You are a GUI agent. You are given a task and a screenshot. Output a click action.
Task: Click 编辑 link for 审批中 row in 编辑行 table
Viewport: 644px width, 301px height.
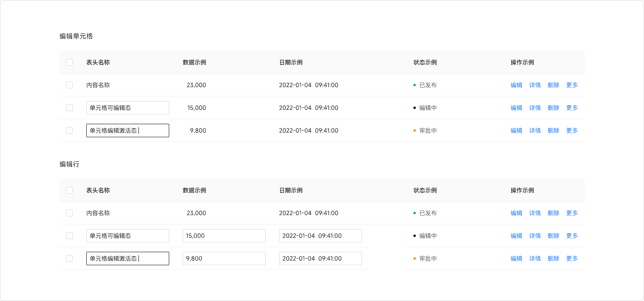[516, 258]
